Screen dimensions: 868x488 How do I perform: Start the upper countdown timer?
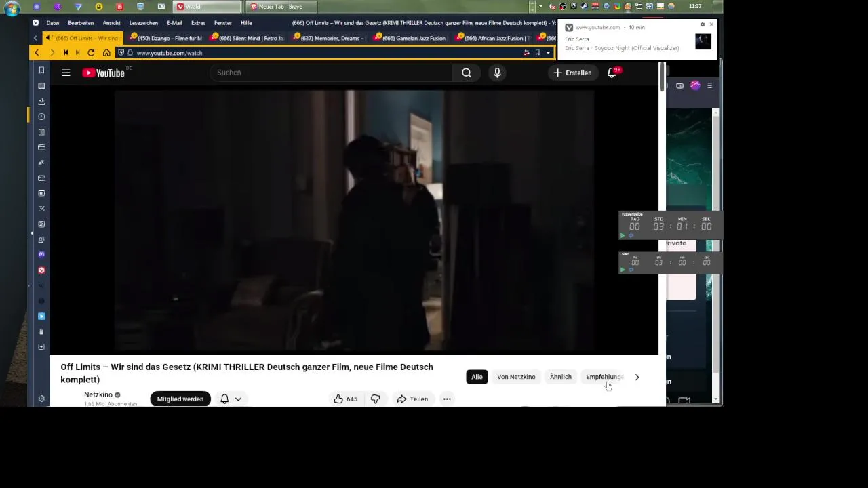pyautogui.click(x=623, y=235)
